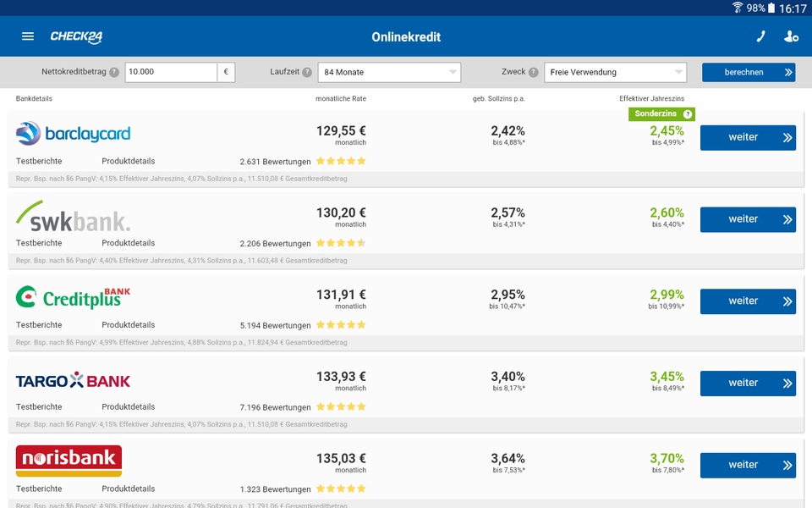The image size is (812, 508).
Task: Open the hamburger menu
Action: pos(28,36)
